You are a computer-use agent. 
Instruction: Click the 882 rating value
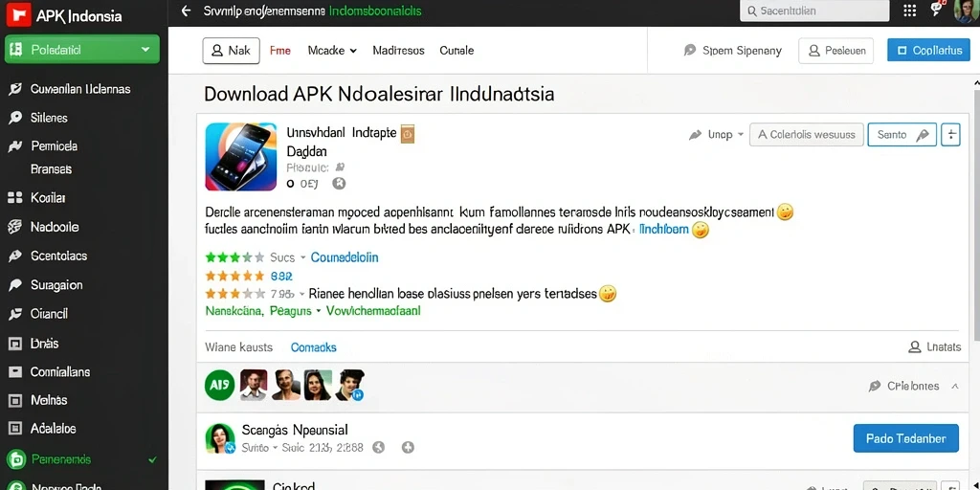tap(281, 276)
